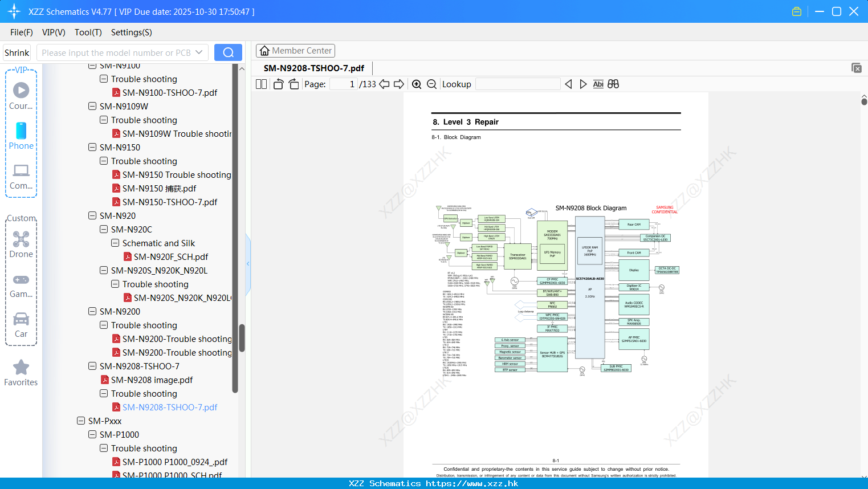Image resolution: width=868 pixels, height=489 pixels.
Task: Click the left panel collapse handle
Action: (x=248, y=264)
